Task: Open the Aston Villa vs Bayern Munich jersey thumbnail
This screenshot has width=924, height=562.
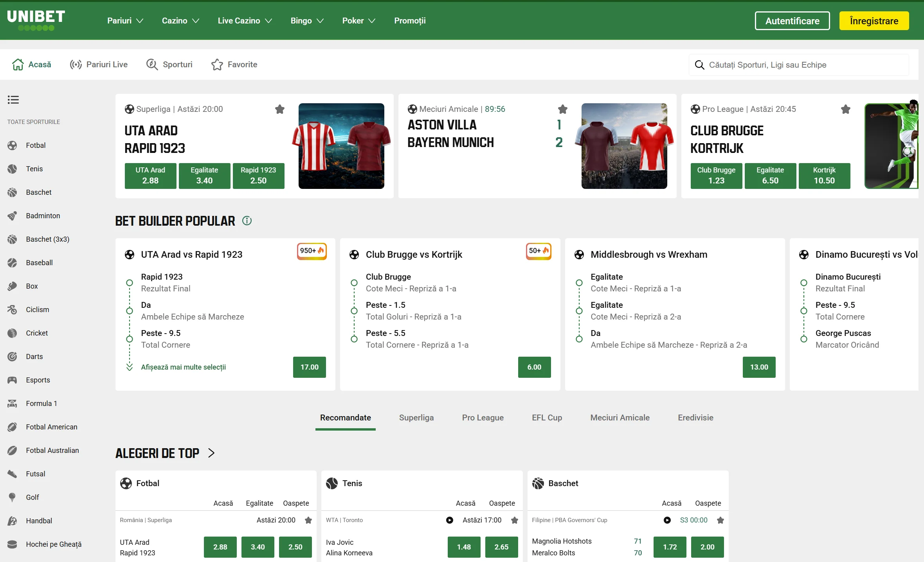Action: pyautogui.click(x=624, y=146)
